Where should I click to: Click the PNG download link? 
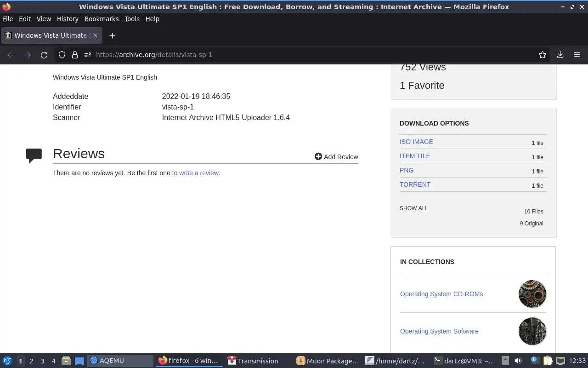click(407, 170)
